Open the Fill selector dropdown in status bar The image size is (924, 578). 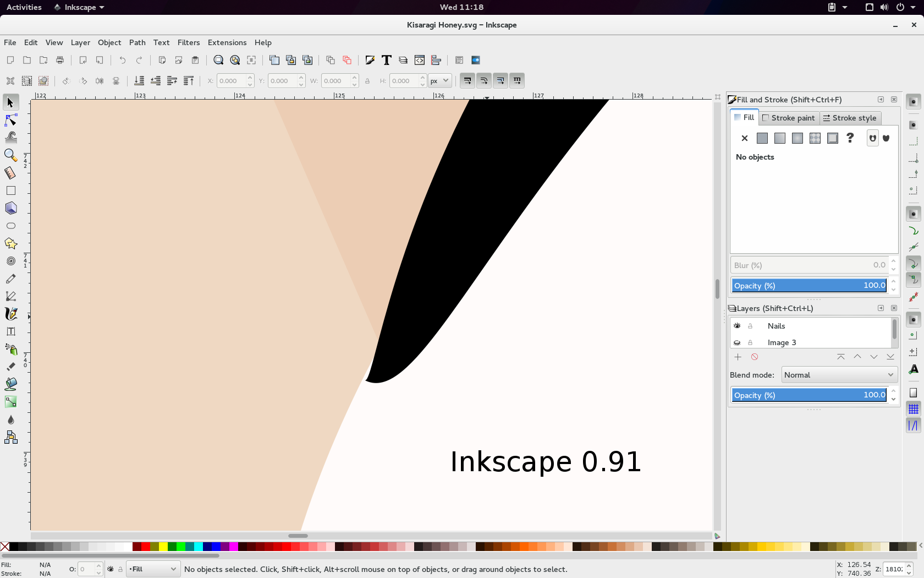(x=153, y=569)
